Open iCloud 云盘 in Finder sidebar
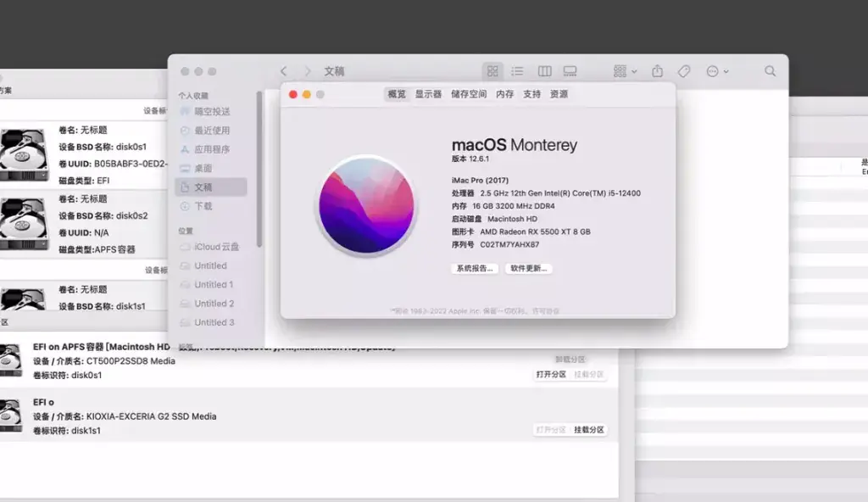The height and width of the screenshot is (502, 868). [216, 247]
